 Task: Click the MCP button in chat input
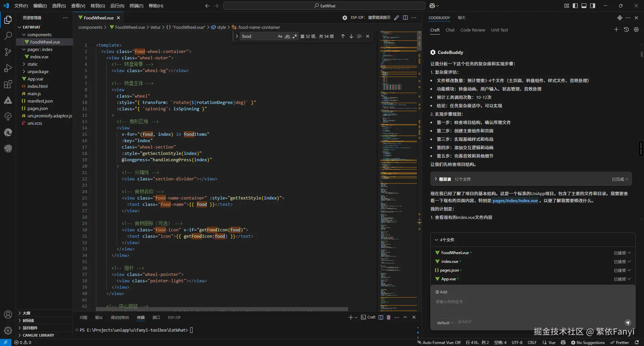point(465,322)
